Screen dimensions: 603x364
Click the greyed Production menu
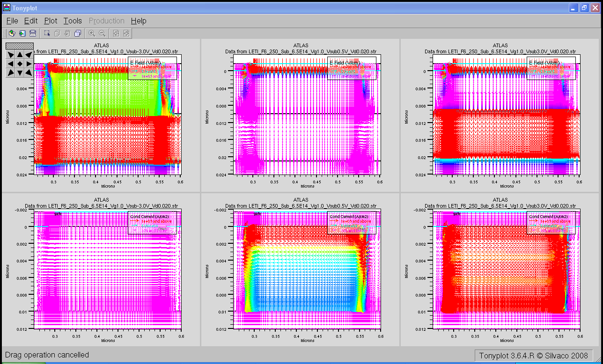point(107,21)
